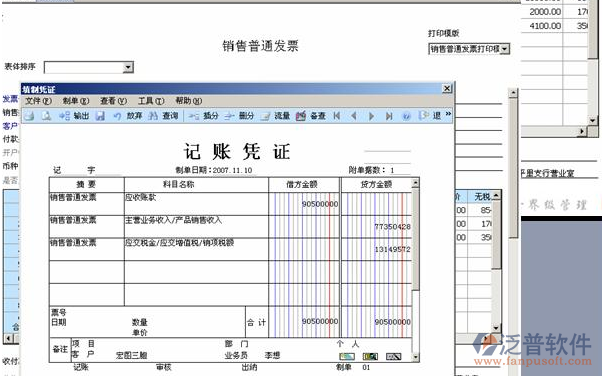Image resolution: width=602 pixels, height=377 pixels.
Task: Open the 文件 menu
Action: pyautogui.click(x=38, y=101)
